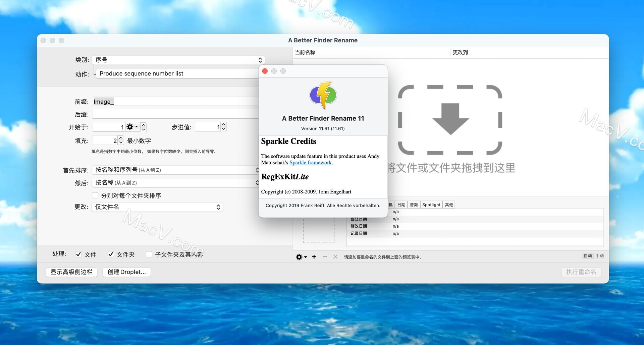Click the 修改日期 row
This screenshot has height=345, width=644.
click(x=475, y=226)
